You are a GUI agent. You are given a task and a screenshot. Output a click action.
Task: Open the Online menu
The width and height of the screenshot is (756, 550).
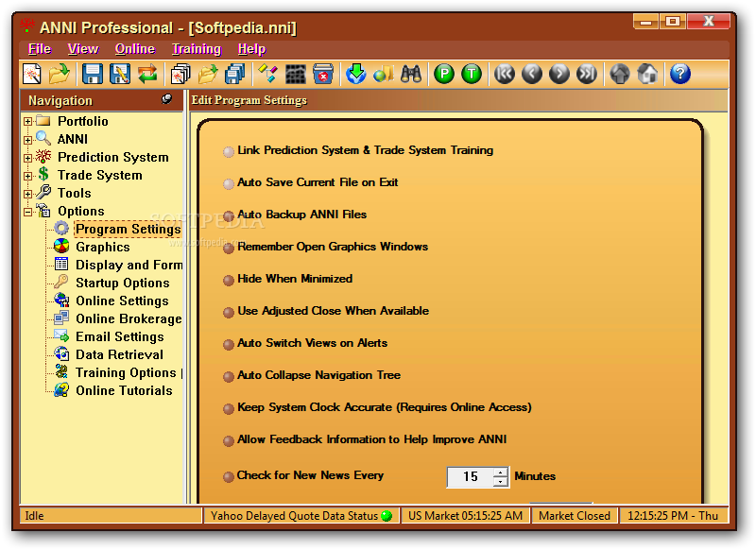pyautogui.click(x=135, y=49)
